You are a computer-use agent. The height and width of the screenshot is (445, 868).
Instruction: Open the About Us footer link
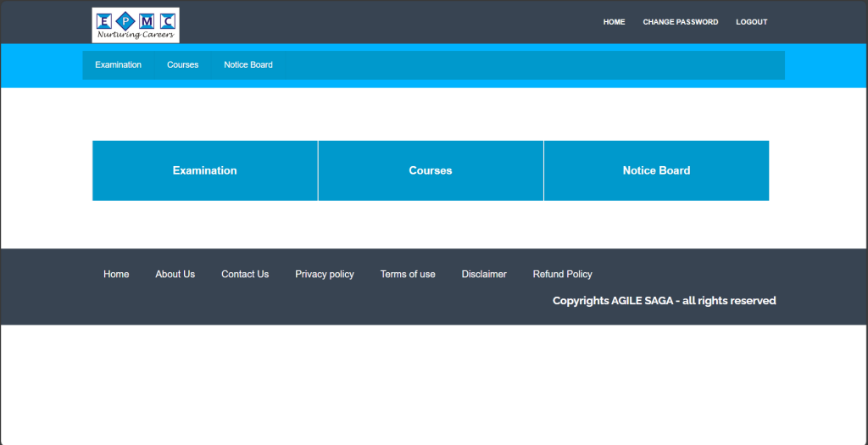coord(175,275)
